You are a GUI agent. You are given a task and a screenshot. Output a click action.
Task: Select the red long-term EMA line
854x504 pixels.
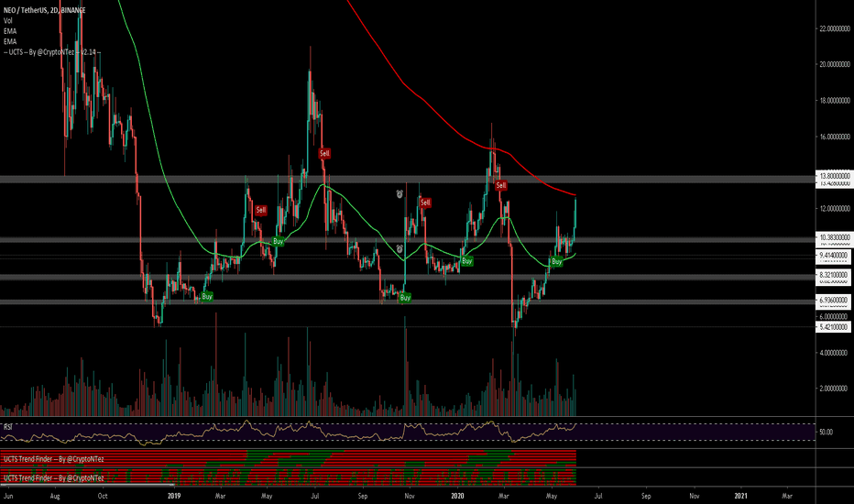(x=403, y=84)
